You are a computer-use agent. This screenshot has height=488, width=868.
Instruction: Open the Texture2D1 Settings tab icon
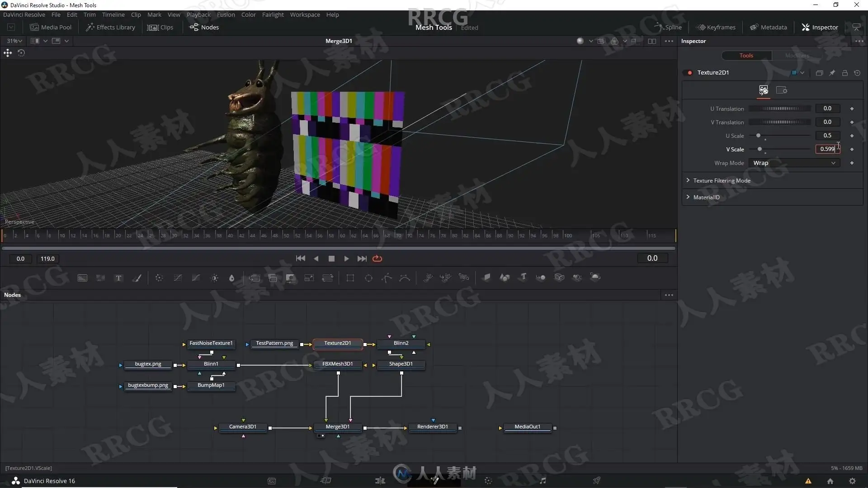tap(782, 90)
